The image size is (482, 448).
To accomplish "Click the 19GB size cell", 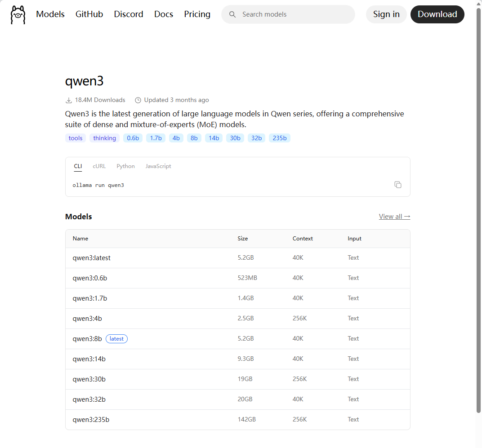I will tap(245, 379).
